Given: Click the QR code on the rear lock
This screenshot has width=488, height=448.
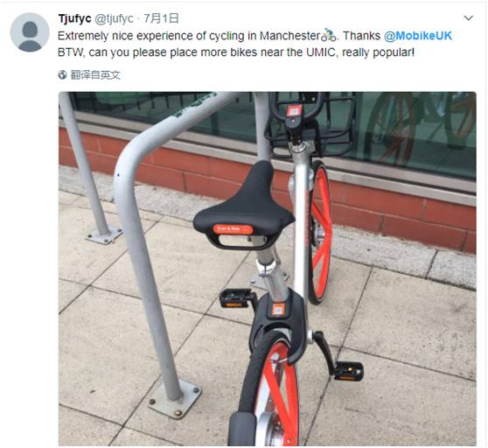Looking at the screenshot, I should [278, 310].
